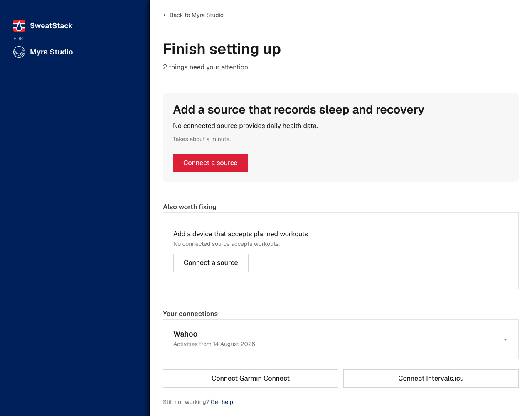532x416 pixels.
Task: Click the "Still not working?" text
Action: tap(186, 402)
